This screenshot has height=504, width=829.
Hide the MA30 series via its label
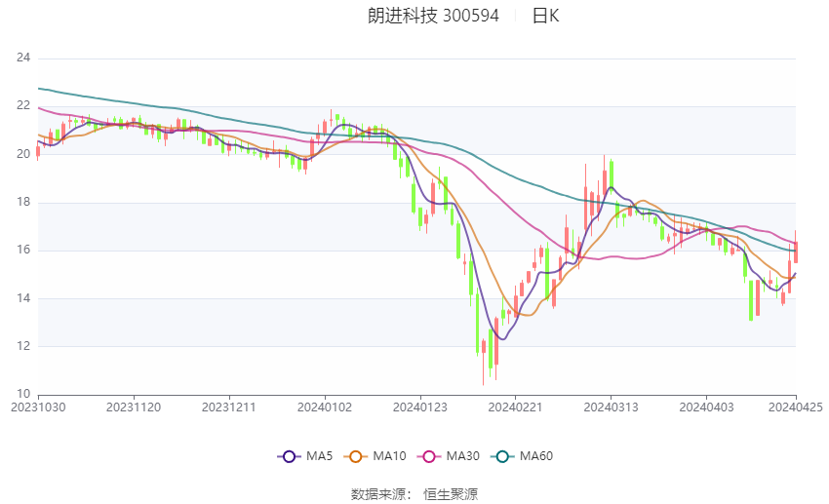click(x=463, y=456)
